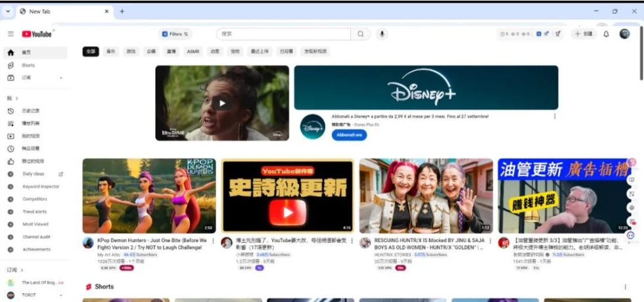The image size is (644, 302).
Task: Click the 创建 create button
Action: pyautogui.click(x=584, y=34)
